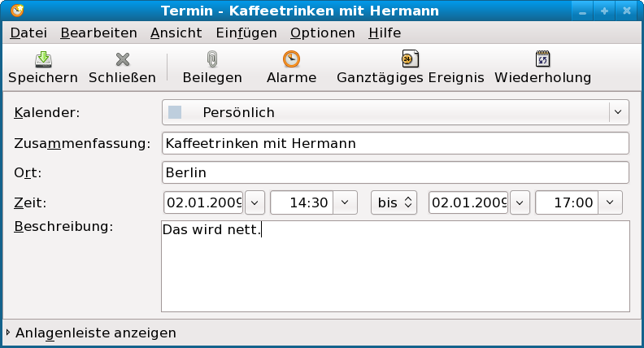The width and height of the screenshot is (644, 348).
Task: Open the Datei menu
Action: coord(28,33)
